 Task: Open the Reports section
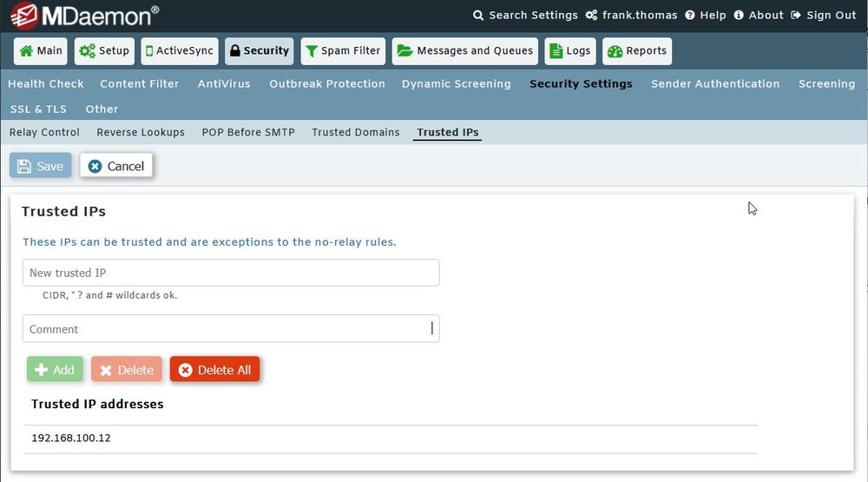(x=637, y=51)
